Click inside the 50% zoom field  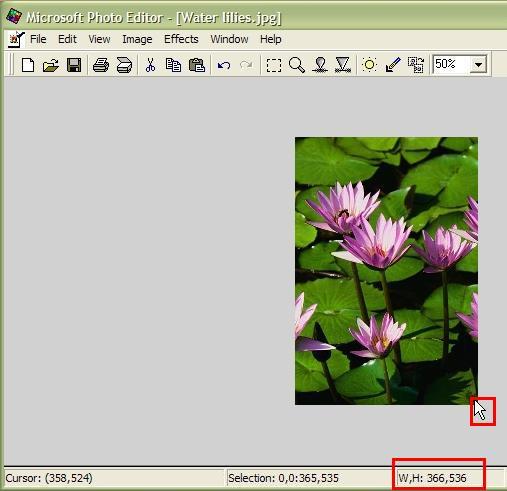coord(451,64)
